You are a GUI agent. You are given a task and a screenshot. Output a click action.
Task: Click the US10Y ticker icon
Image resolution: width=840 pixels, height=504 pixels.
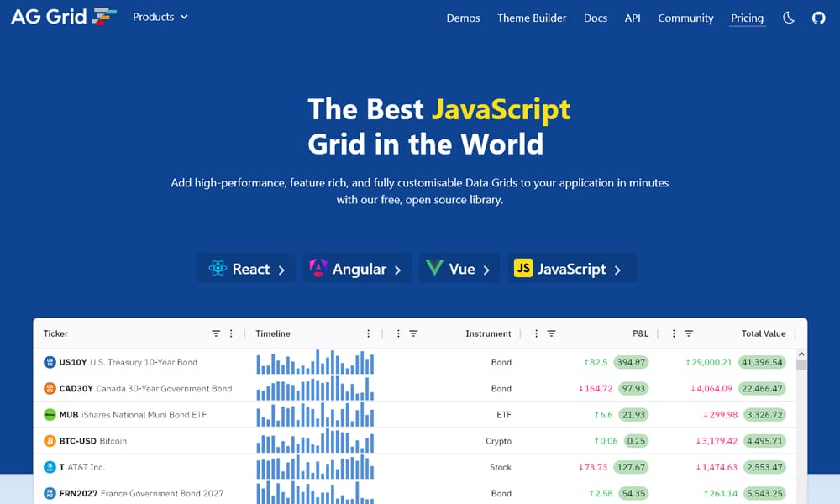(50, 362)
